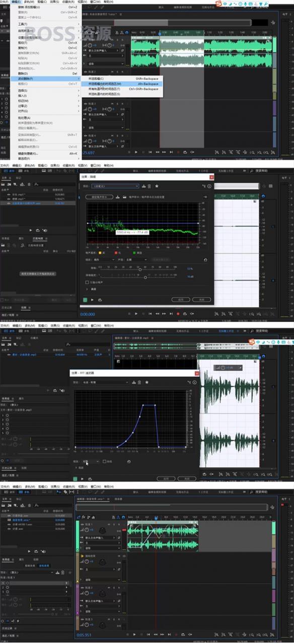Click Play in the transport behind the Edit menu
Image resolution: width=294 pixels, height=644 pixels.
[x=136, y=152]
